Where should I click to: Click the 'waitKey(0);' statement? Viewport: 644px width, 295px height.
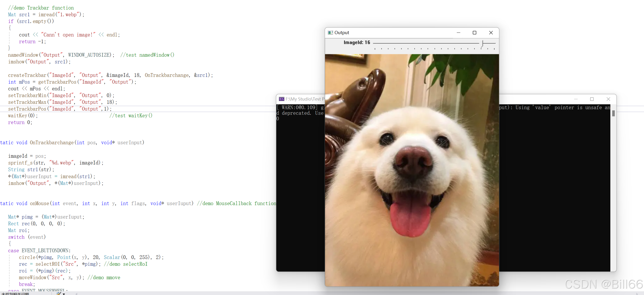(23, 116)
